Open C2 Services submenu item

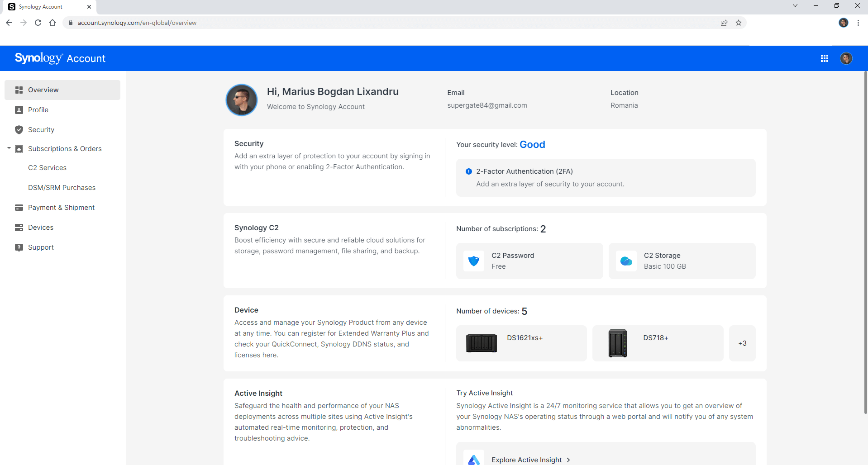click(x=47, y=168)
